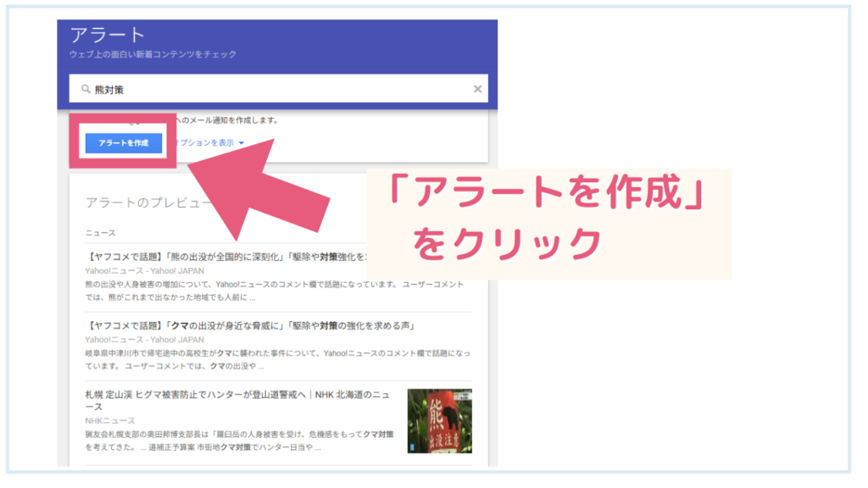Screen dimensions: 868x488
Task: Open the 熊の出没が全国的に深刻化 news headline
Action: coord(225,257)
